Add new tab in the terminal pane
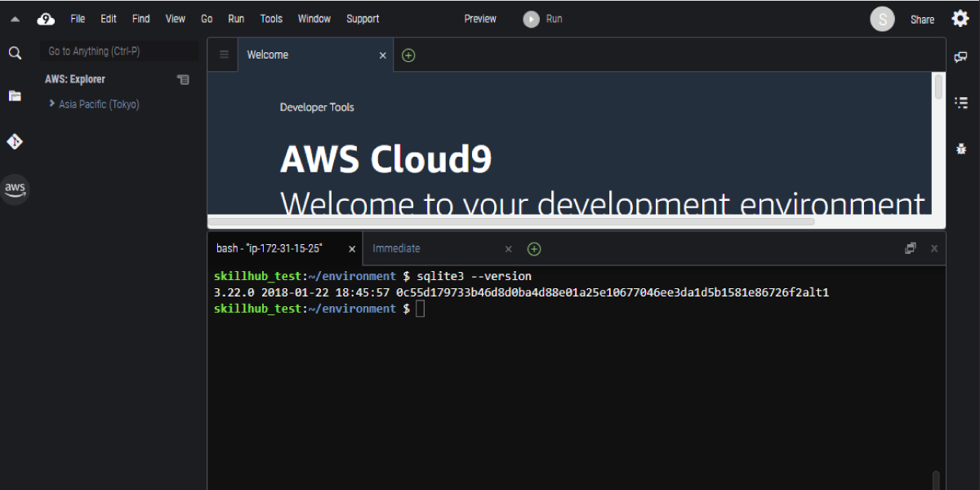The height and width of the screenshot is (490, 980). point(534,249)
